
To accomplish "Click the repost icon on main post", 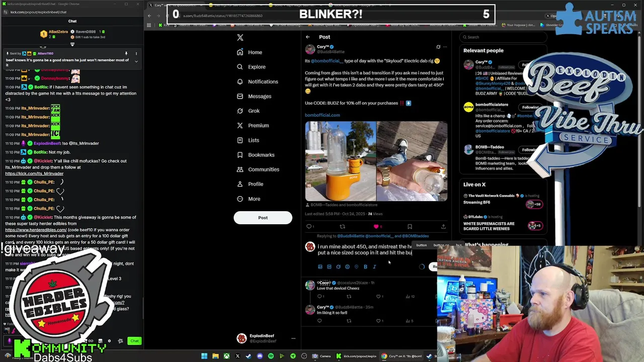I will point(342,227).
